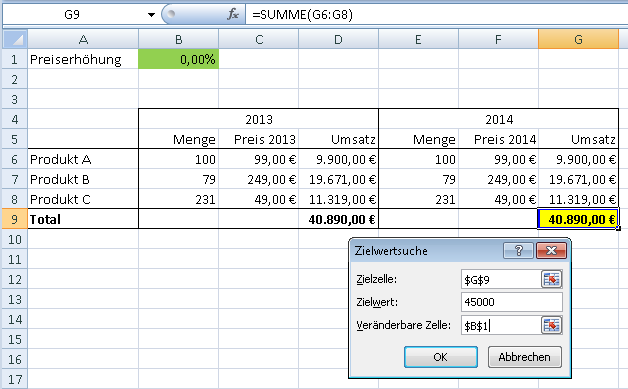Viewport: 628px width, 389px height.
Task: Select the Menge header under 2013
Action: click(x=179, y=139)
